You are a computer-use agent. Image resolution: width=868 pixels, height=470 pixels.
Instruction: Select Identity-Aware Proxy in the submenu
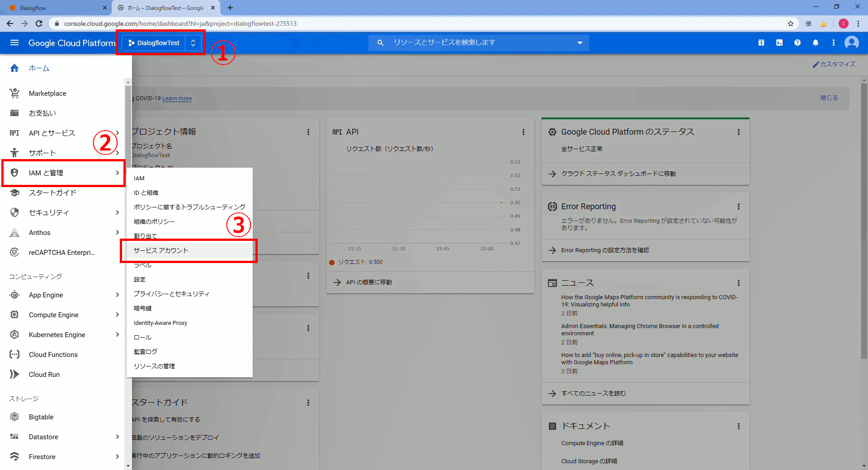click(x=189, y=323)
